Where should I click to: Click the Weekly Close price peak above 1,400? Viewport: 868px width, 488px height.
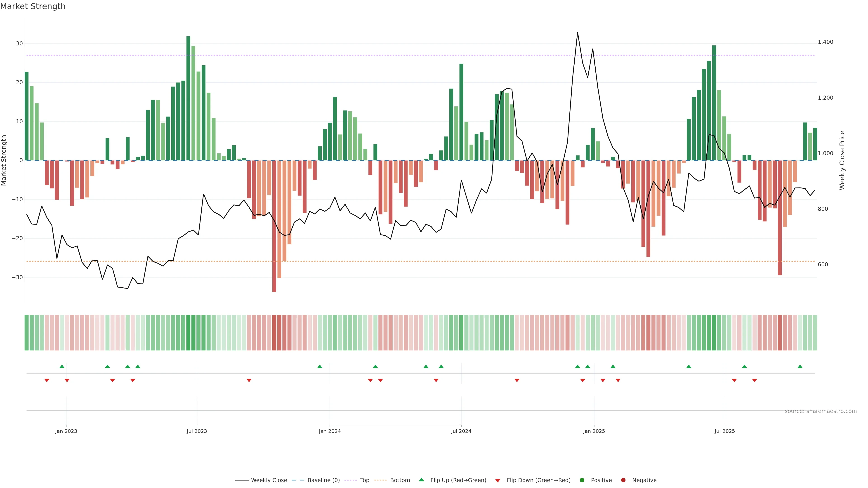(577, 33)
